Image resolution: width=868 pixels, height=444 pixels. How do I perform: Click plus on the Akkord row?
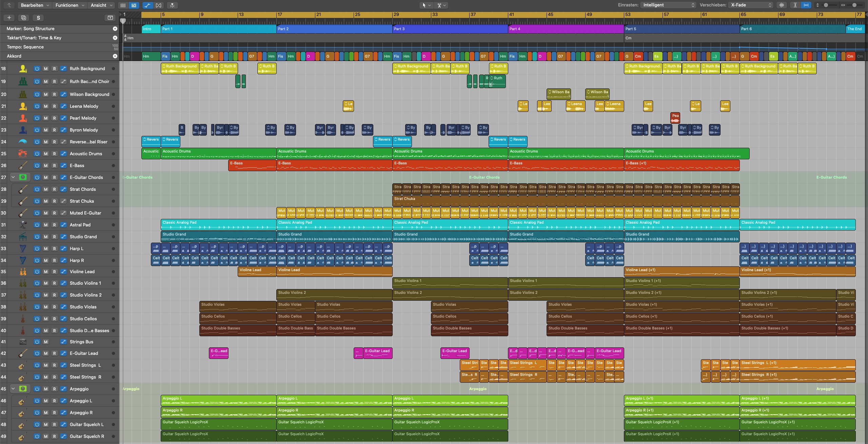(115, 56)
